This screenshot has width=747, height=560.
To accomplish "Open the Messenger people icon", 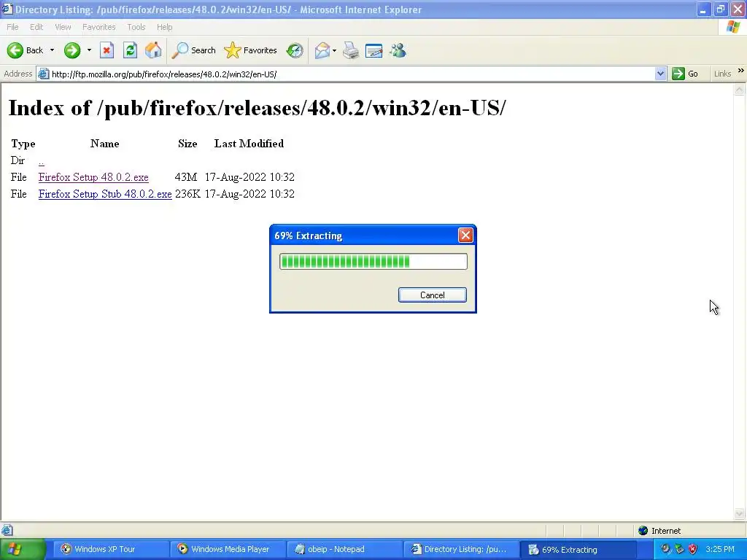I will click(398, 50).
